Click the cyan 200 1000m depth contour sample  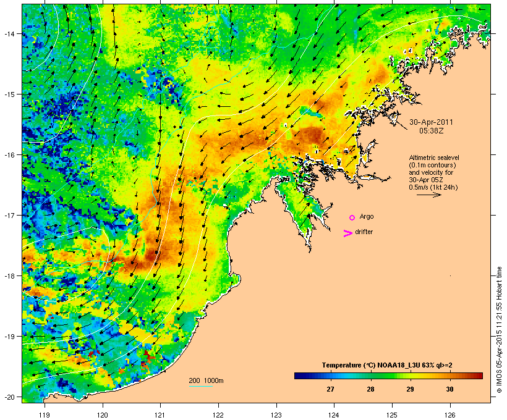coord(200,386)
